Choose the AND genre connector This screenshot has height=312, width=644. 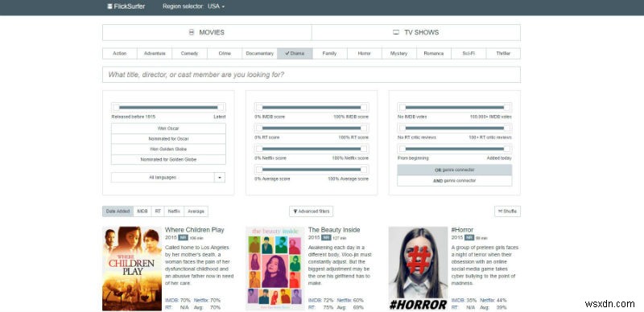(x=454, y=181)
